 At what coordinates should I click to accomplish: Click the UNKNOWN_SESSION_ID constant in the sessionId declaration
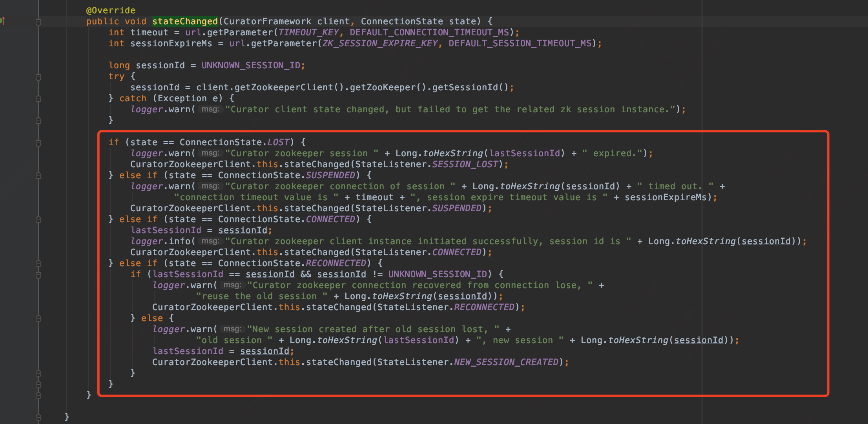251,65
